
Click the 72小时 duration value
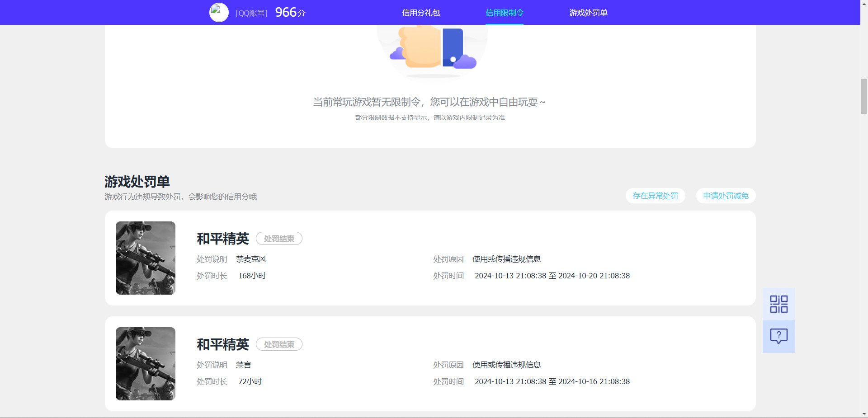pos(250,381)
